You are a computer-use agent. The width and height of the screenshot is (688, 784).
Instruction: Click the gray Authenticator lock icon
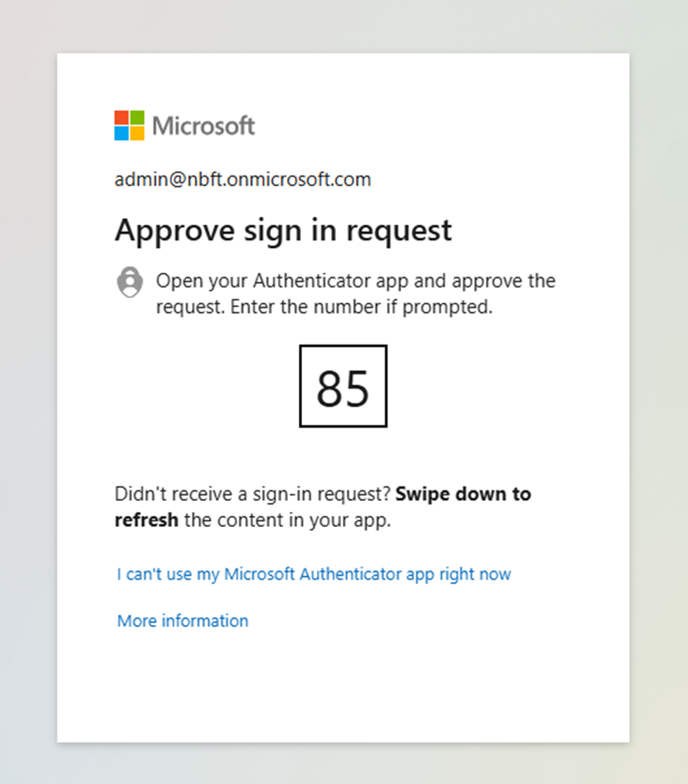pyautogui.click(x=130, y=282)
